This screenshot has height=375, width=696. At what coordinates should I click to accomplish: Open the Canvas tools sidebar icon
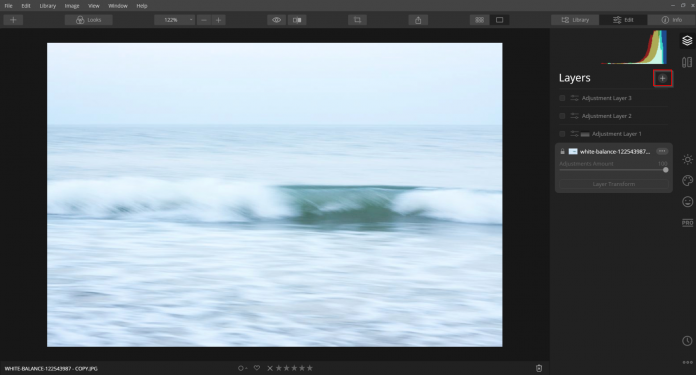tap(687, 62)
